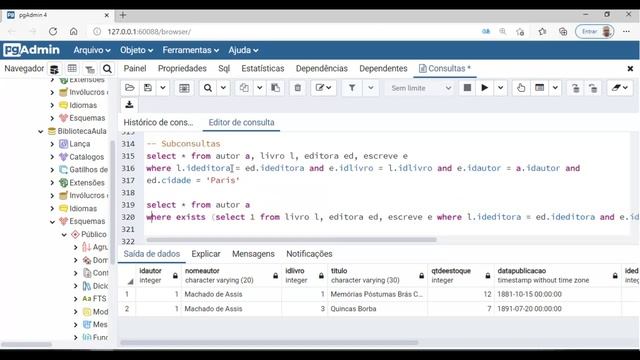Click the '1881-10-15 00:00:00' date cell
640x360 pixels.
(x=557, y=294)
